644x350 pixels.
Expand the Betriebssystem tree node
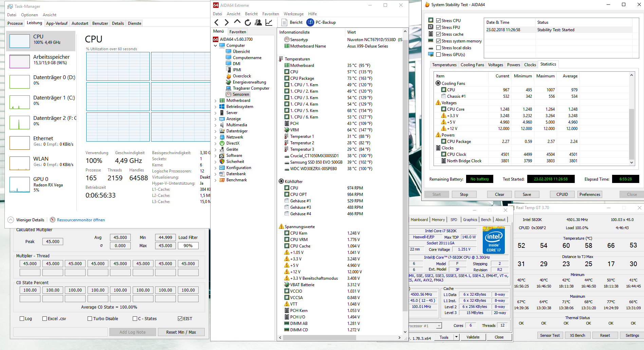coord(215,107)
